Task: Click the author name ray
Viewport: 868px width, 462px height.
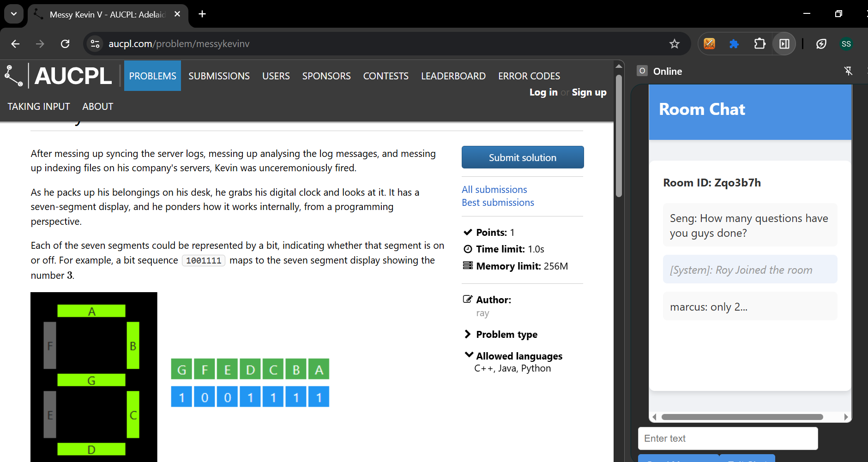Action: (x=482, y=313)
